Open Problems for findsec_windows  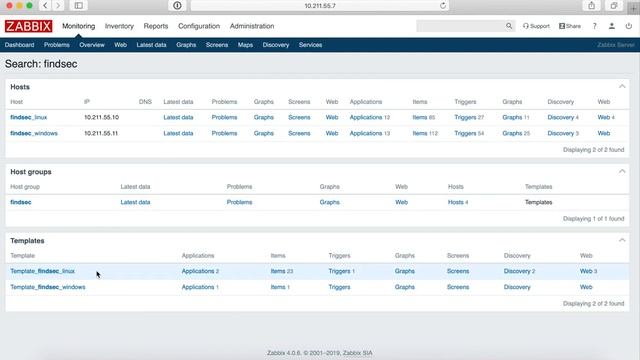[x=224, y=133]
